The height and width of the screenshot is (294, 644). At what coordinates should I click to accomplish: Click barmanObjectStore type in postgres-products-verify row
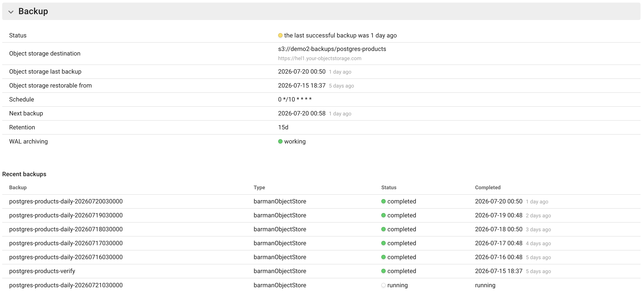point(280,271)
